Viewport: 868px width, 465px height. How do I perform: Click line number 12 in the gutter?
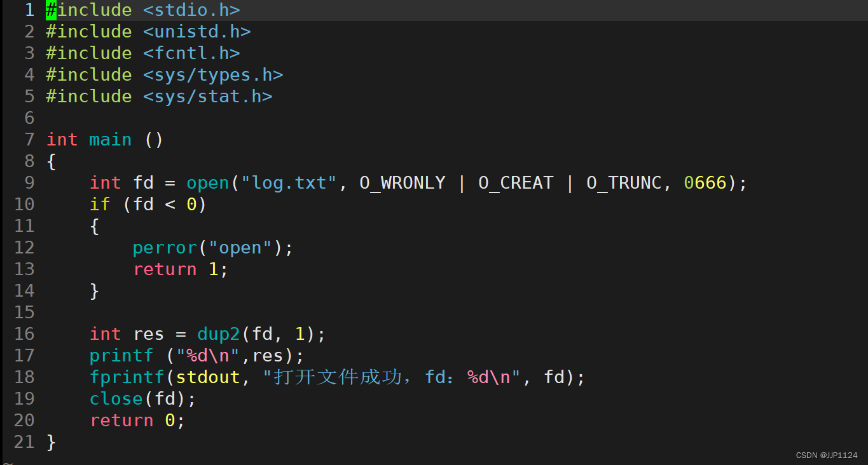pyautogui.click(x=24, y=248)
